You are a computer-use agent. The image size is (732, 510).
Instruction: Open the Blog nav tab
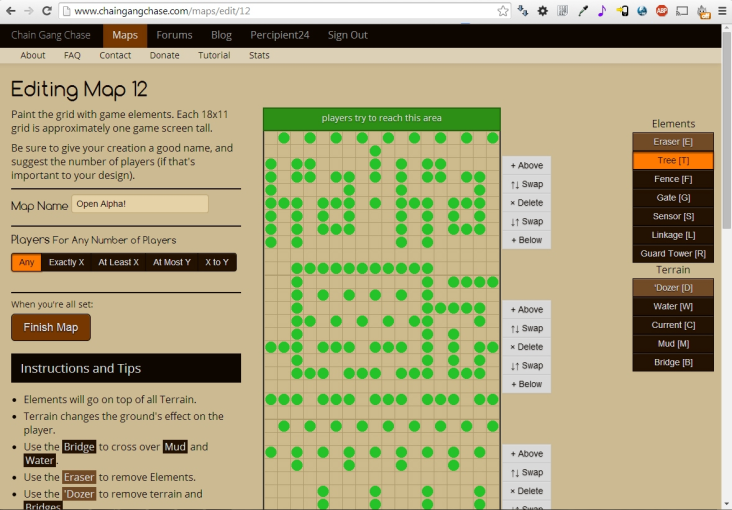pos(221,35)
